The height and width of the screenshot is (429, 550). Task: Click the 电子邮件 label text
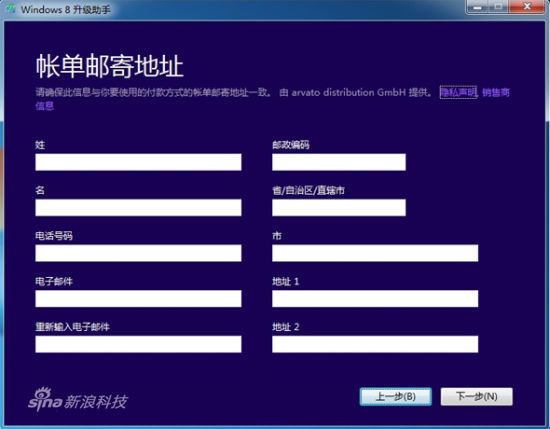pos(54,281)
